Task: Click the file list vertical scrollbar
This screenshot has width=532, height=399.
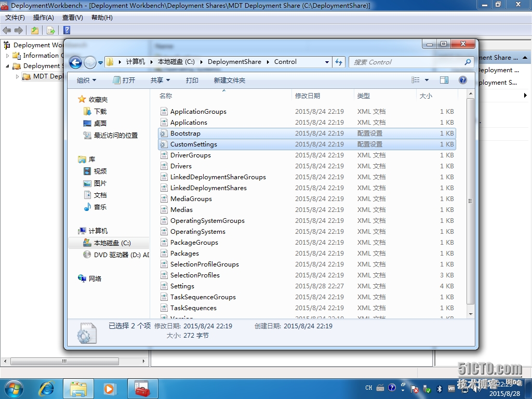Action: 470,201
